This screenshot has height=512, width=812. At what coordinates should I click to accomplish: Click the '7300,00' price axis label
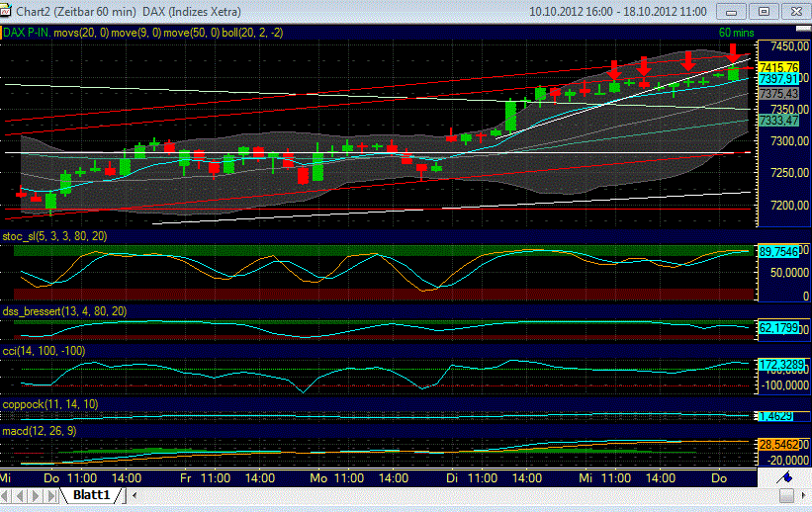click(x=789, y=140)
